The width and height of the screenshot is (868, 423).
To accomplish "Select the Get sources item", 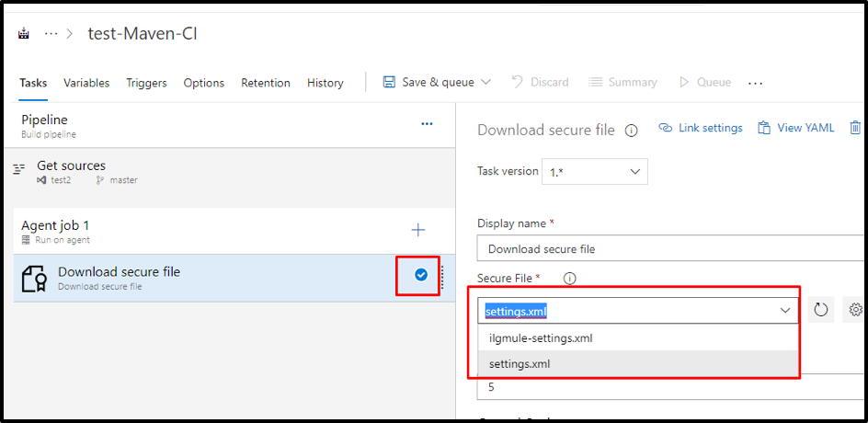I will pos(71,166).
